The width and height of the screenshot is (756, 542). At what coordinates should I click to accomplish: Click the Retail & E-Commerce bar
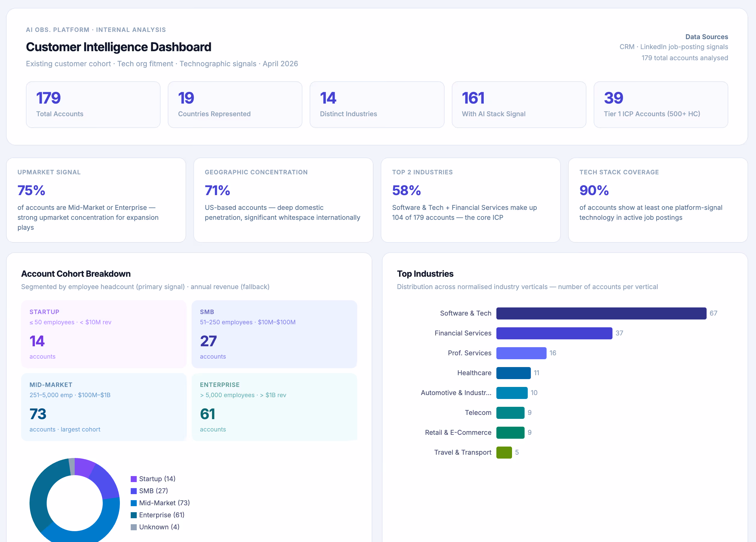pos(510,433)
